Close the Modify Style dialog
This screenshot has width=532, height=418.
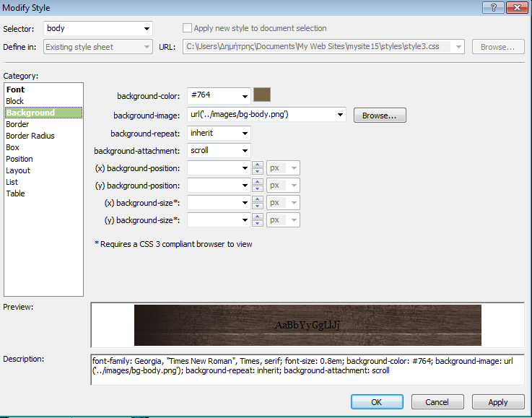click(517, 7)
